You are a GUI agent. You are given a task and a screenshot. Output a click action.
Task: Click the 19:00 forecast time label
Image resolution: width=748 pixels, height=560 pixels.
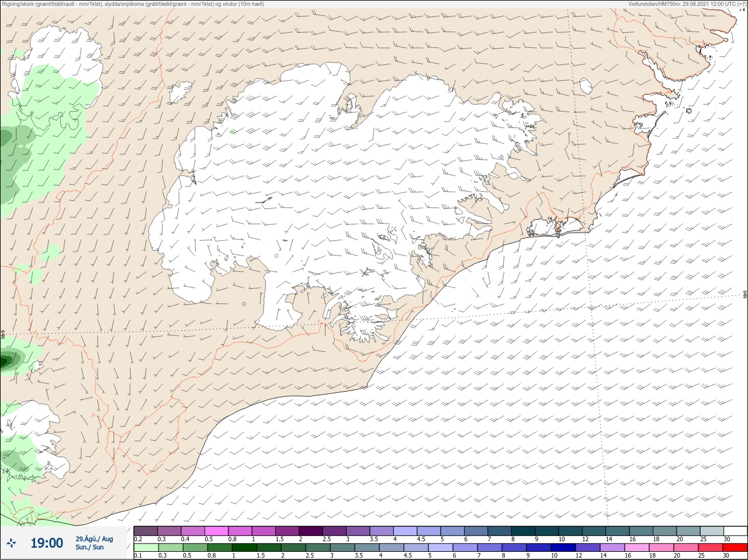[47, 543]
